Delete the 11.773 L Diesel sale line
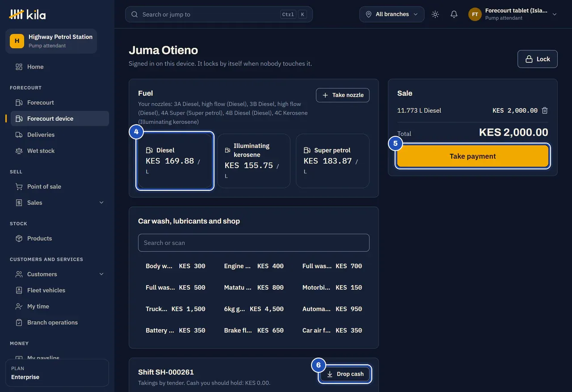This screenshot has height=392, width=572. (x=545, y=110)
